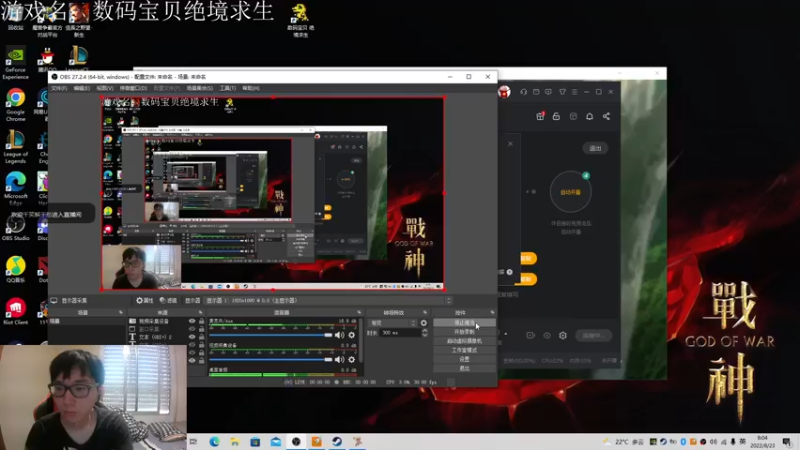The image size is (800, 450).
Task: Open the hamburger menu in streaming app title bar
Action: click(x=574, y=92)
